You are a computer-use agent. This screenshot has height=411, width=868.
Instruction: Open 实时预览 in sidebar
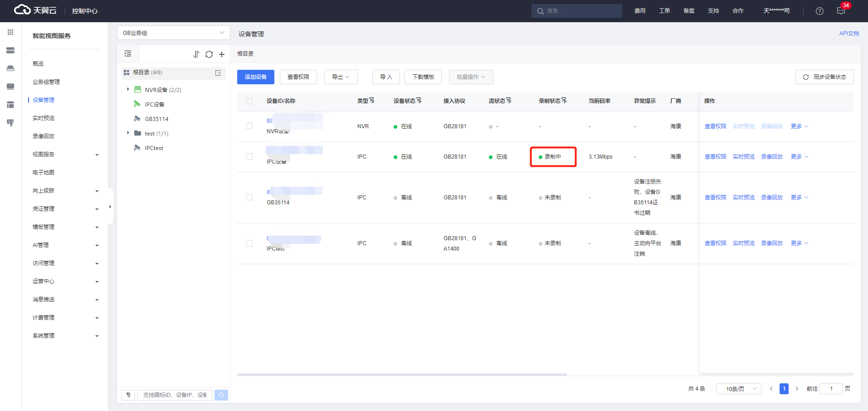[44, 118]
